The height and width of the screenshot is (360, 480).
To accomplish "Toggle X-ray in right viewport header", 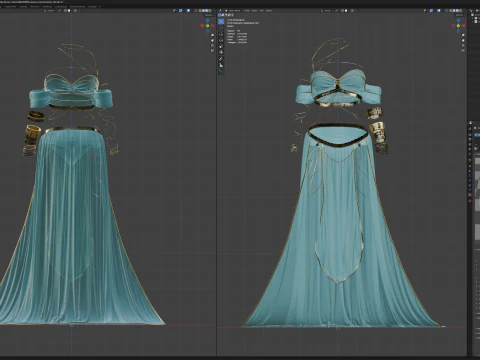I will [447, 10].
